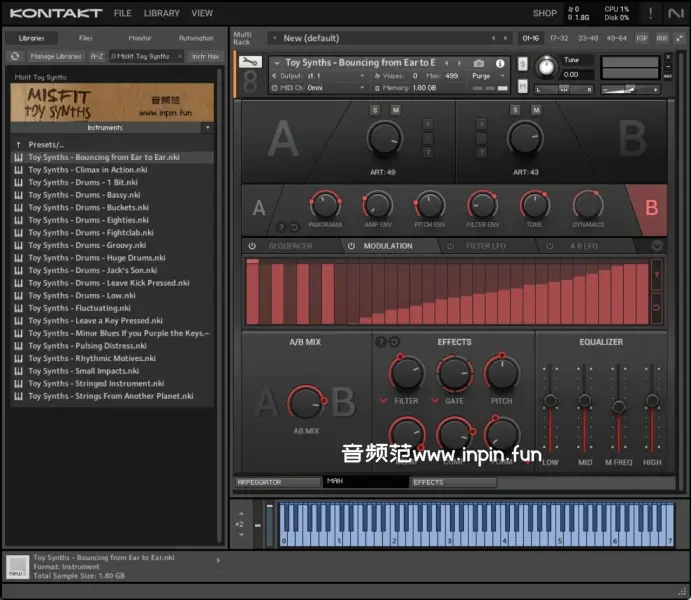Click the Native Instruments logo icon
This screenshot has width=691, height=600.
[677, 13]
